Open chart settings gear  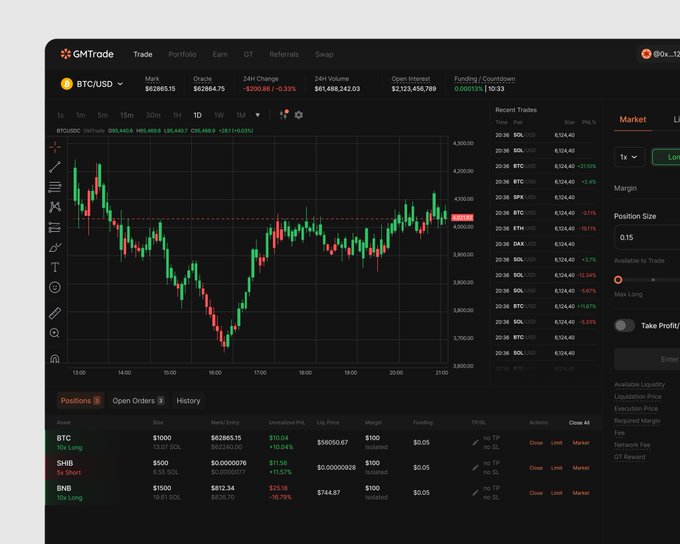coord(299,115)
